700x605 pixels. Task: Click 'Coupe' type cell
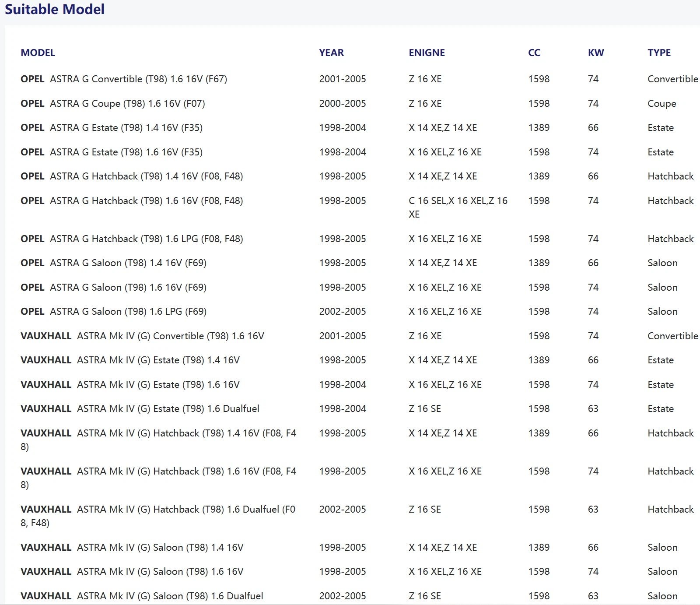tap(662, 104)
